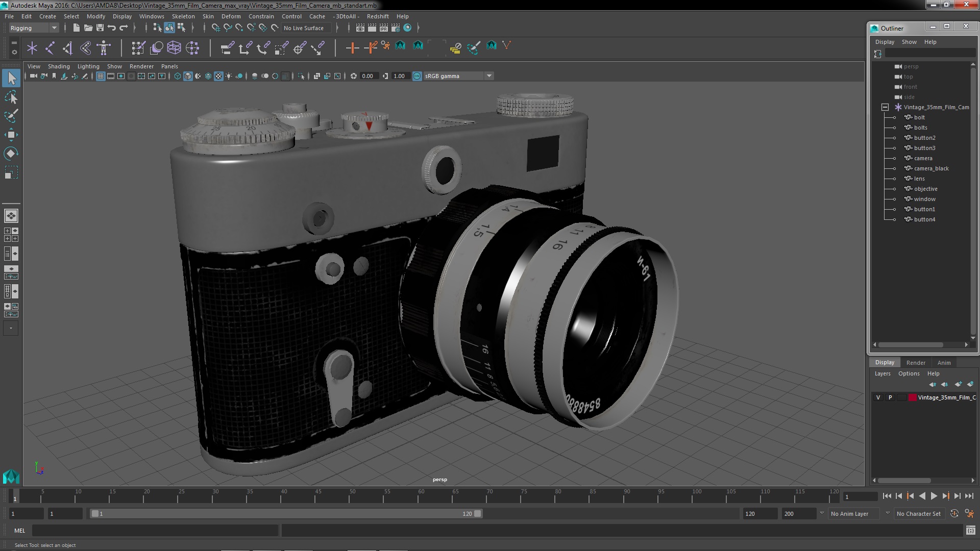Step forward one frame
Viewport: 980px width, 551px height.
957,496
